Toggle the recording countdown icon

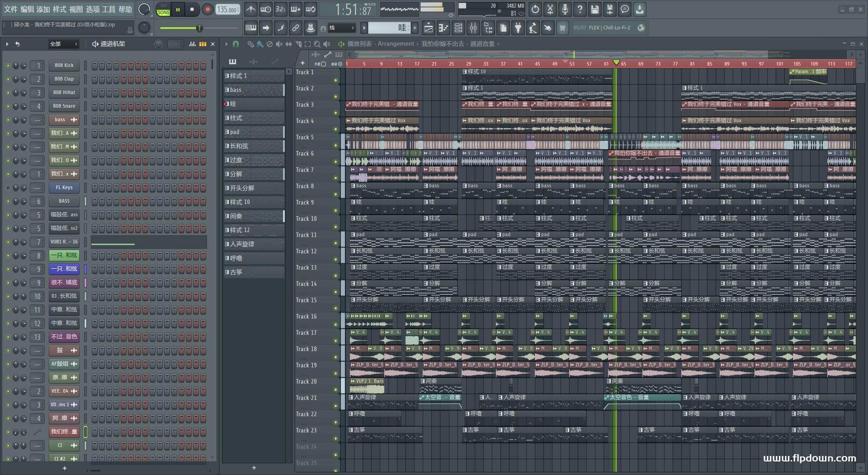tap(281, 9)
